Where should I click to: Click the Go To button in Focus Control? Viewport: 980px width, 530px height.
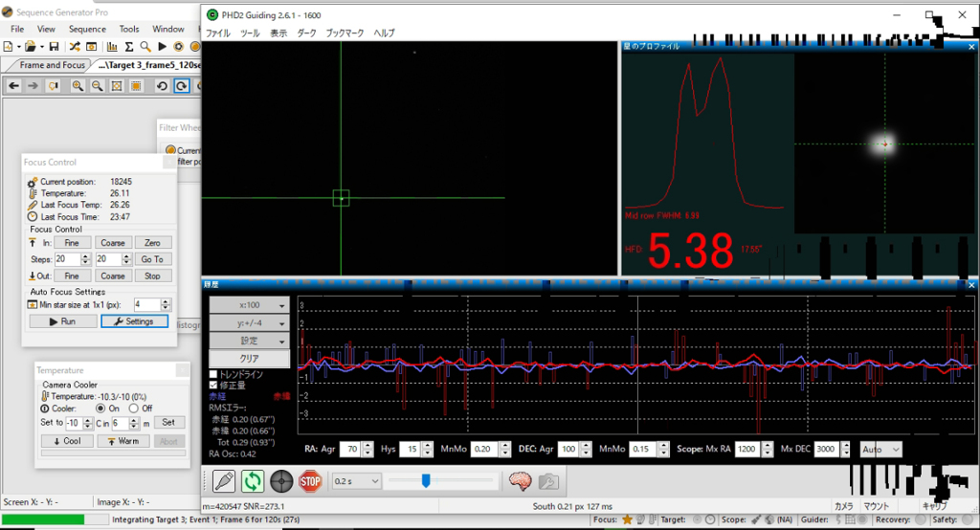(x=152, y=258)
